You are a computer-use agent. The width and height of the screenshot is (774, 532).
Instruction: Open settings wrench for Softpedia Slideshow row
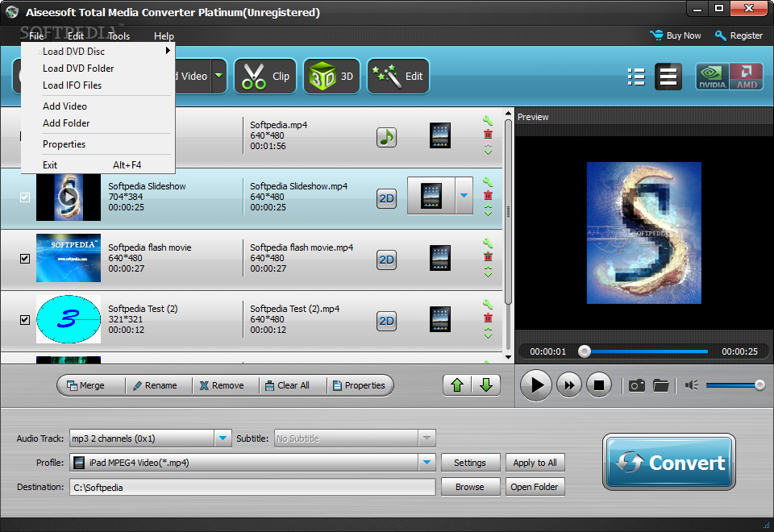(x=488, y=181)
